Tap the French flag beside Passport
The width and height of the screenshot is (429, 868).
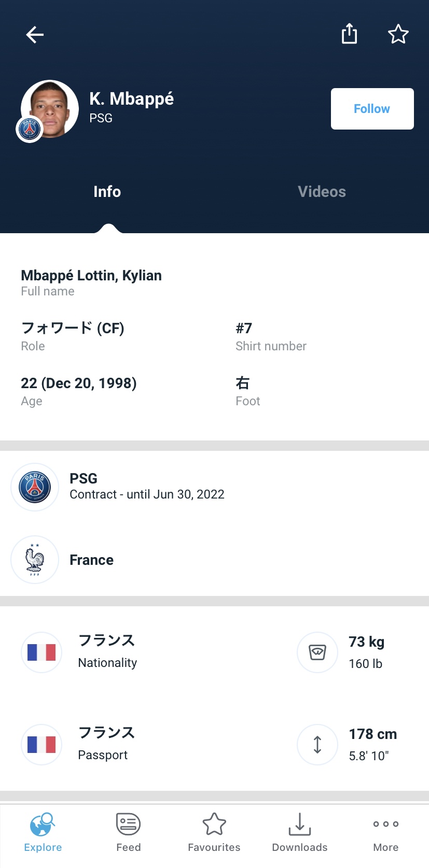point(41,745)
